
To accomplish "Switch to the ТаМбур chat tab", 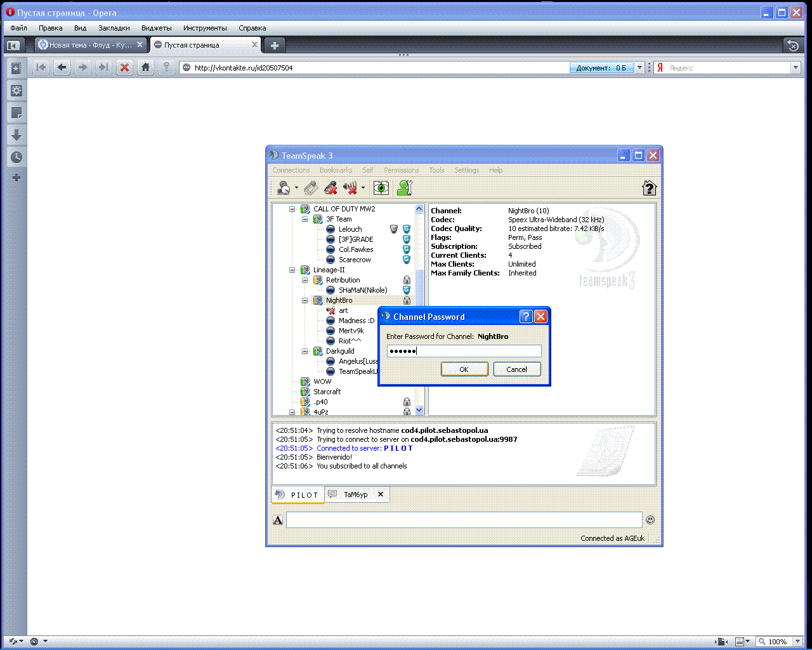I will [356, 494].
